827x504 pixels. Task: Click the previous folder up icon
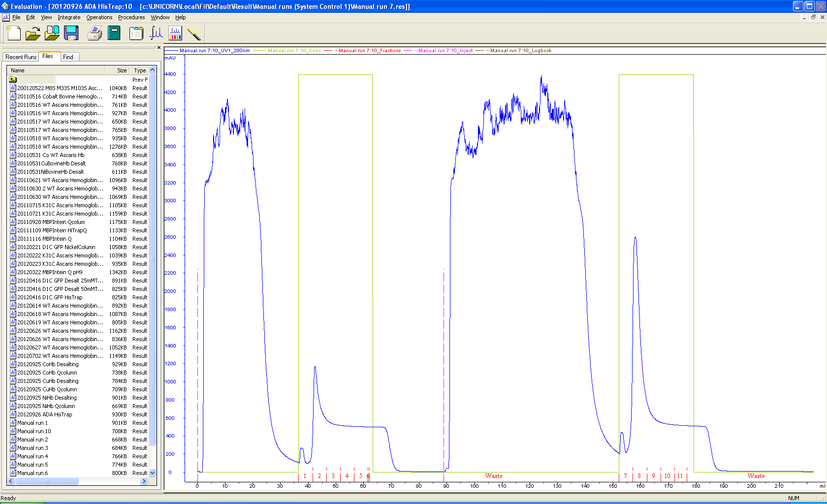(x=13, y=79)
